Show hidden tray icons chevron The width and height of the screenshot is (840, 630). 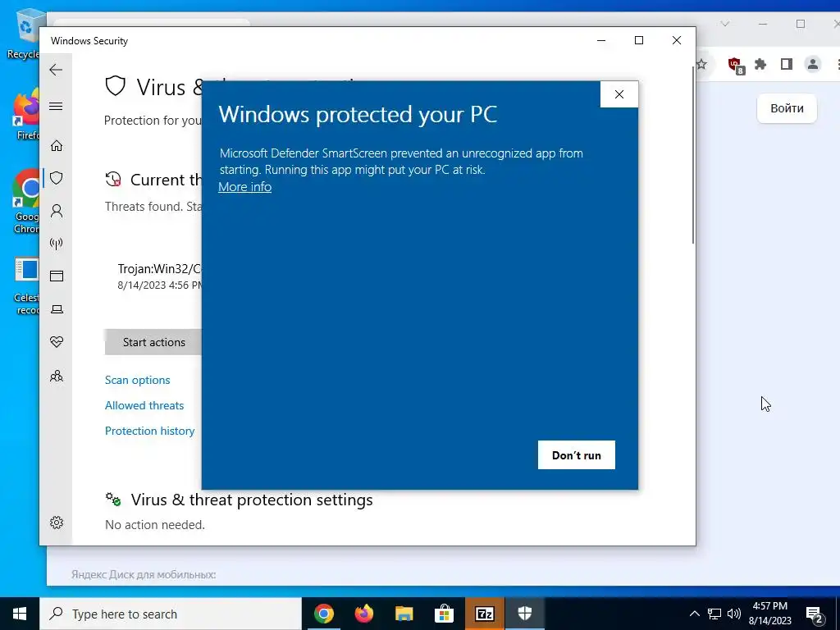pyautogui.click(x=694, y=614)
